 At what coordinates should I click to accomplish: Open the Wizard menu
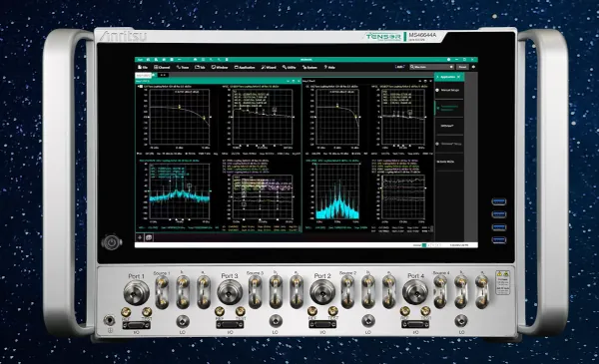(x=269, y=67)
